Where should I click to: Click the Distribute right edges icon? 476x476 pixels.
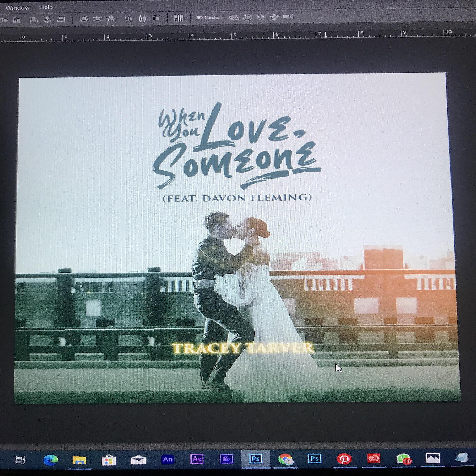coord(156,18)
